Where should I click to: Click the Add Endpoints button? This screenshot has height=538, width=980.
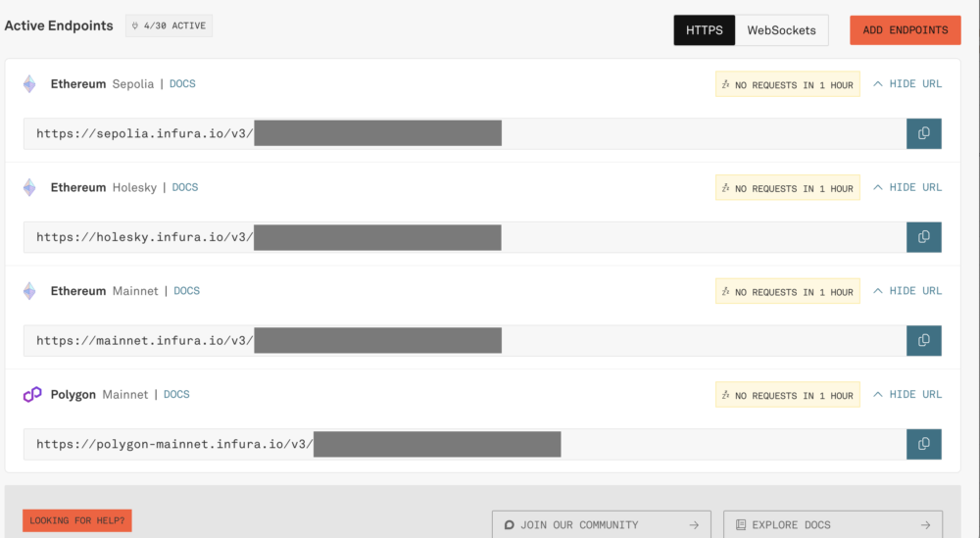click(x=905, y=30)
